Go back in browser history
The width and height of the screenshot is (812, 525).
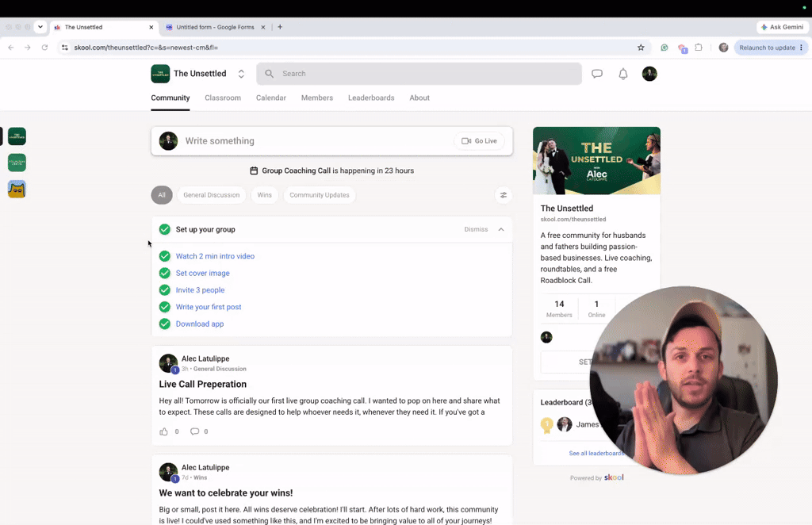[11, 48]
